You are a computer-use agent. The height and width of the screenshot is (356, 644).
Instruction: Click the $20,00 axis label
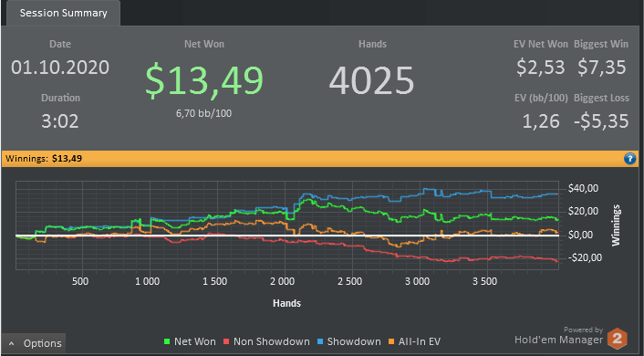583,211
